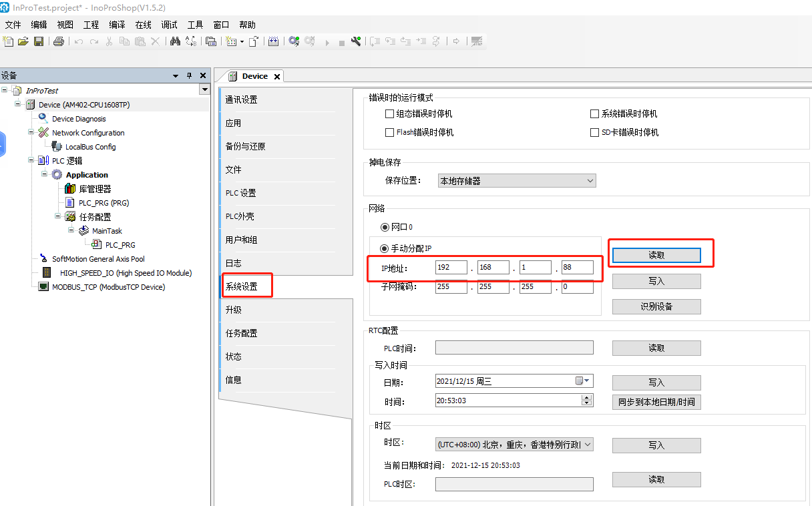Click the PLC时间 input field

coord(514,347)
